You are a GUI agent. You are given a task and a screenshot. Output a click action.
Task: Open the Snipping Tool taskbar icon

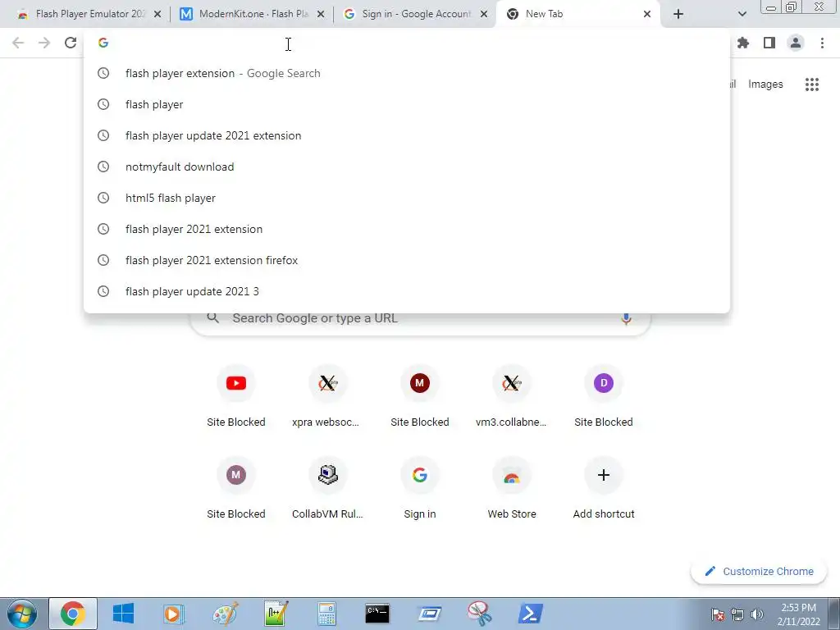[x=479, y=614]
